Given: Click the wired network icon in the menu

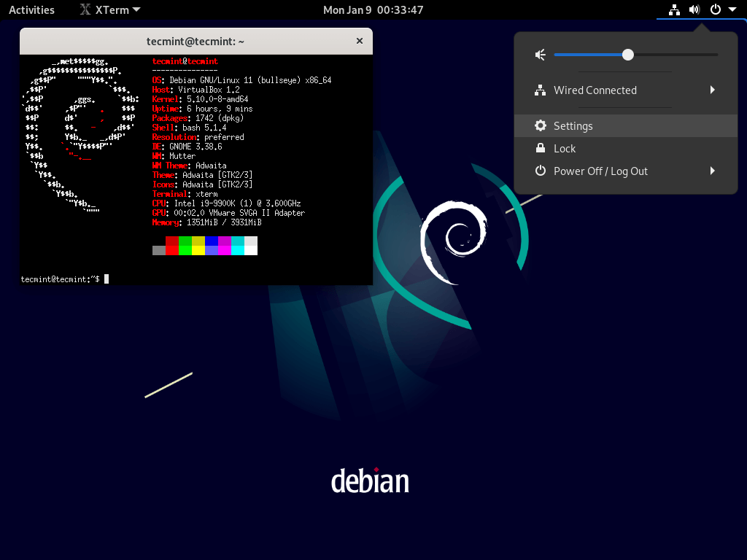Looking at the screenshot, I should 540,90.
